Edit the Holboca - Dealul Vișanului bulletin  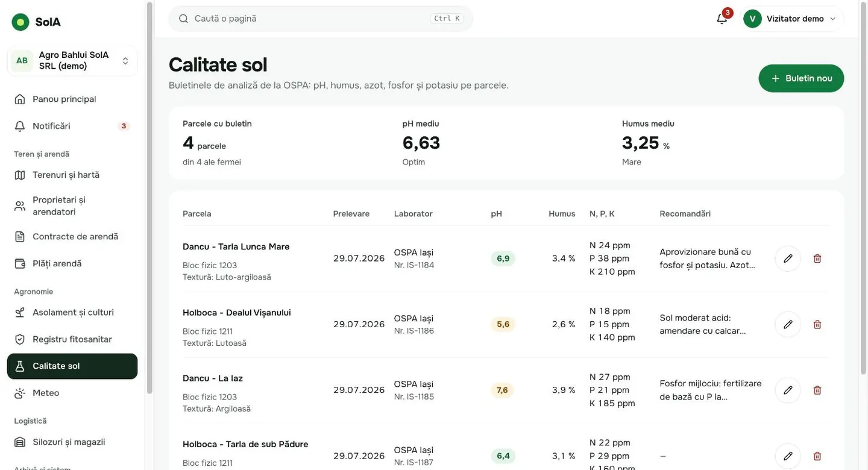coord(788,324)
